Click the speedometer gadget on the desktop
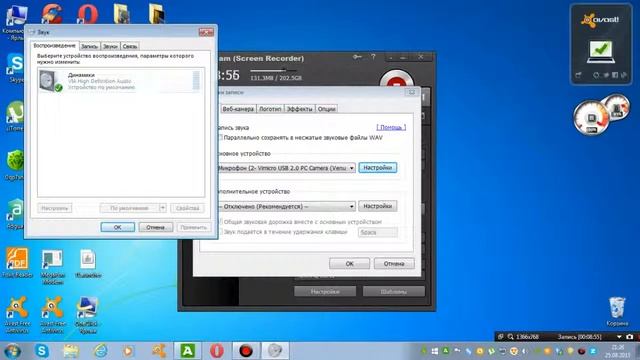Image resolution: width=640 pixels, height=360 pixels. [591, 118]
